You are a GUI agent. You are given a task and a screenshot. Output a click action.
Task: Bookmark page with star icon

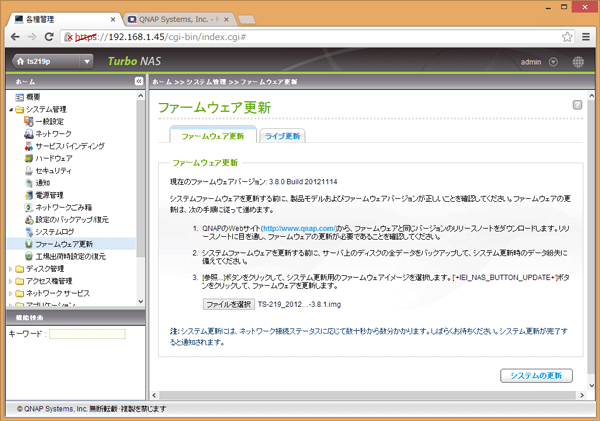point(567,37)
